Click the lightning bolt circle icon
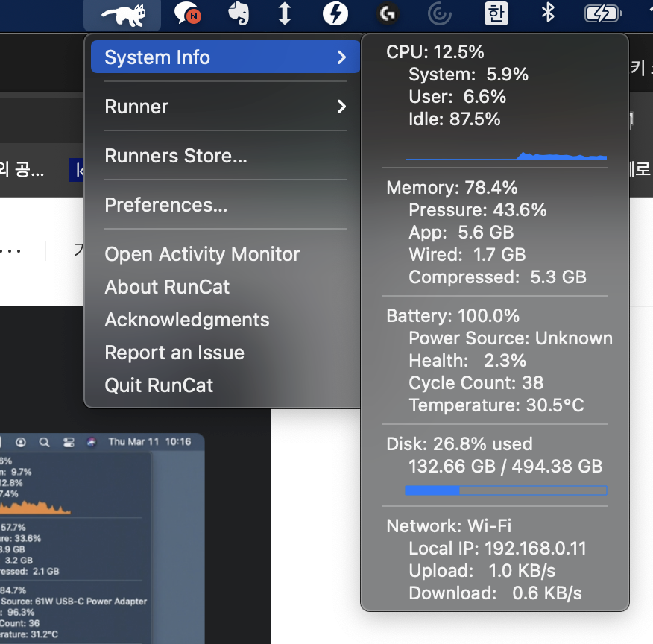The width and height of the screenshot is (653, 644). pyautogui.click(x=335, y=13)
